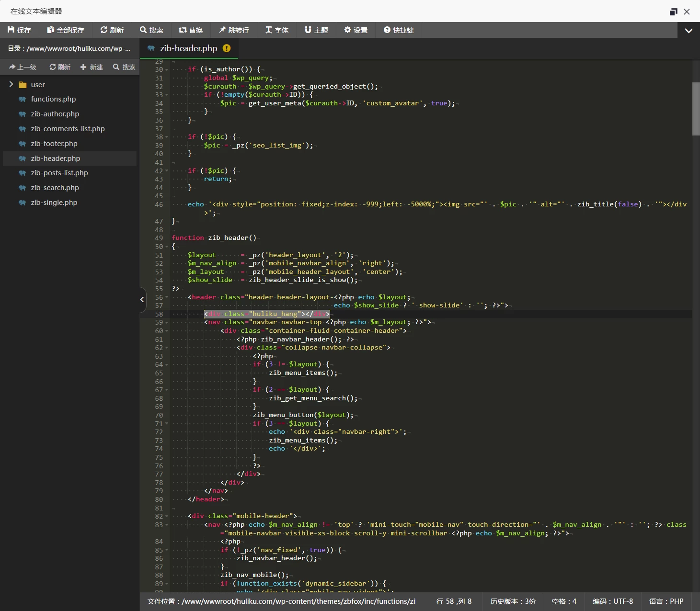Click the vertical scrollbar thumb
This screenshot has width=700, height=611.
tap(696, 109)
